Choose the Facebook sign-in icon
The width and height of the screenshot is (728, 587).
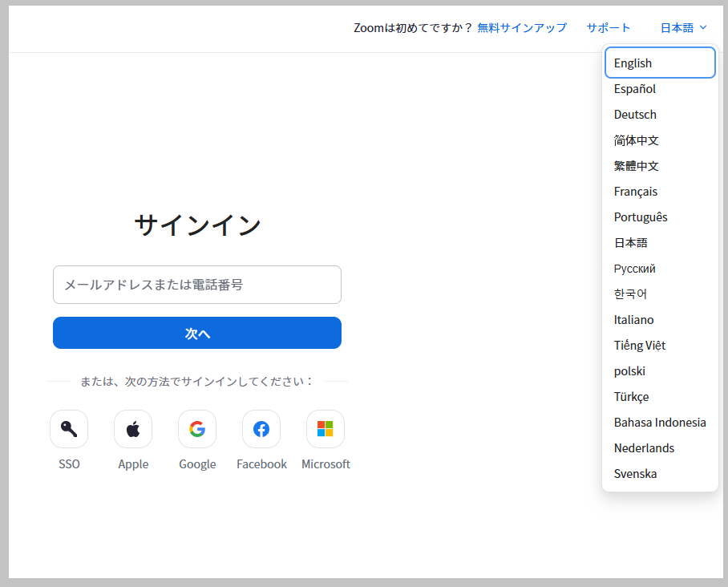(x=261, y=429)
